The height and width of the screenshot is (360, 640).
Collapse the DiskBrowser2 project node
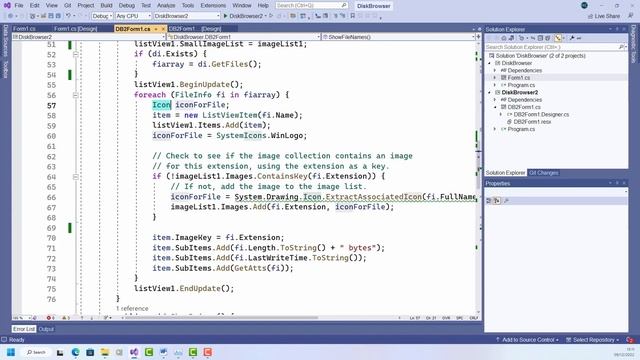coord(490,93)
